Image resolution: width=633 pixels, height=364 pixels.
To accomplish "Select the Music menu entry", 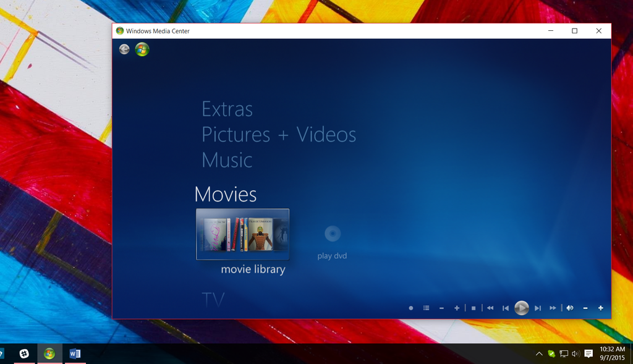I will click(227, 160).
